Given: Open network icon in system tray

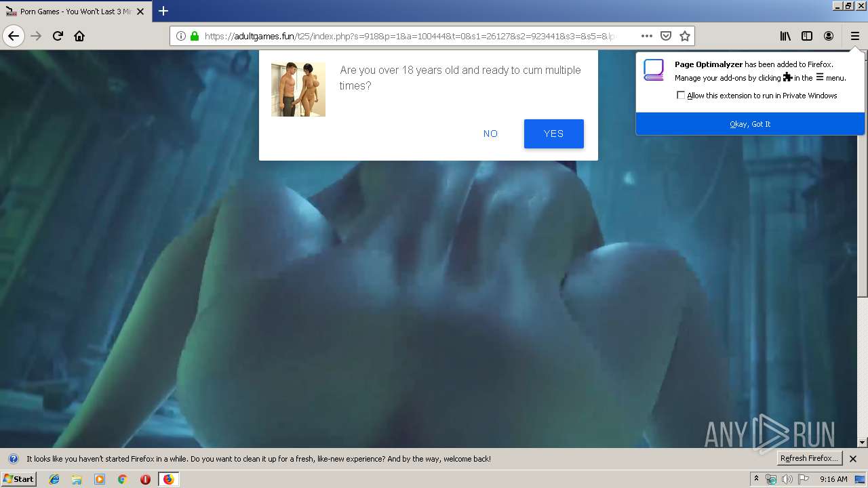Looking at the screenshot, I should [x=771, y=479].
